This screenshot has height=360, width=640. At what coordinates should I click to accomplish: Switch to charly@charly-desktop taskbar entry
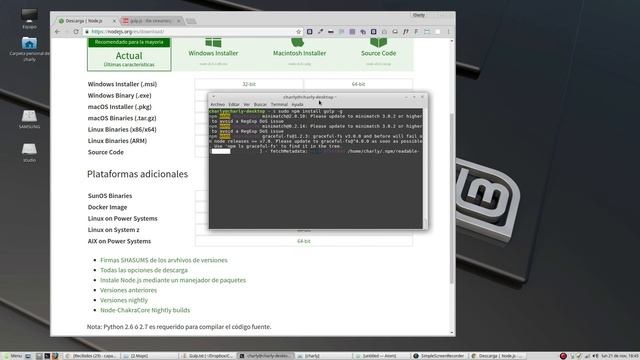coord(265,356)
